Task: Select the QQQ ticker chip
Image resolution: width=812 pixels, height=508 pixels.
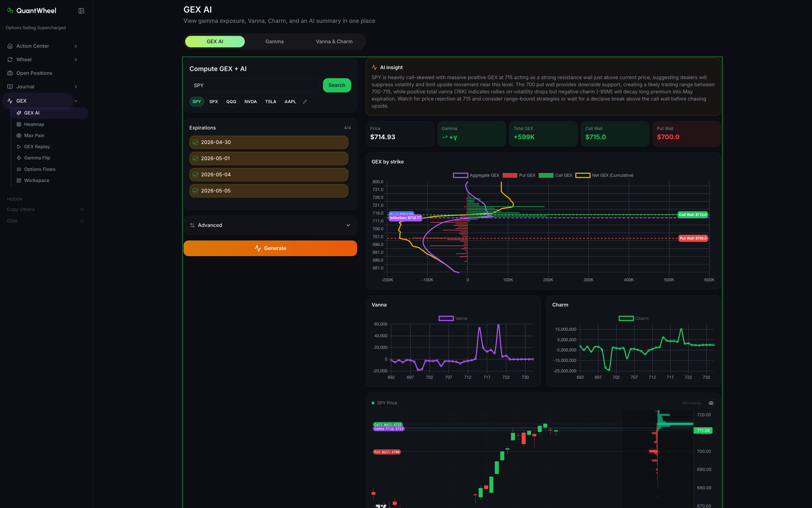Action: (231, 101)
